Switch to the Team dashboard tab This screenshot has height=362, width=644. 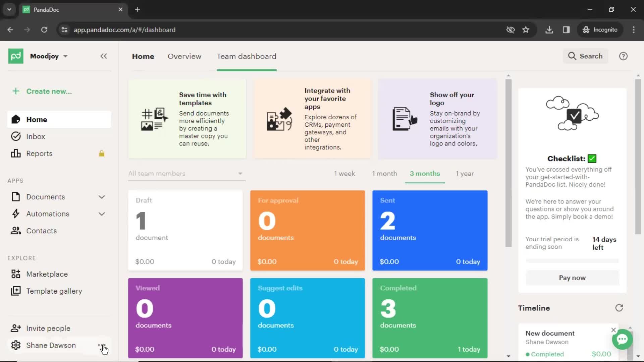click(246, 56)
